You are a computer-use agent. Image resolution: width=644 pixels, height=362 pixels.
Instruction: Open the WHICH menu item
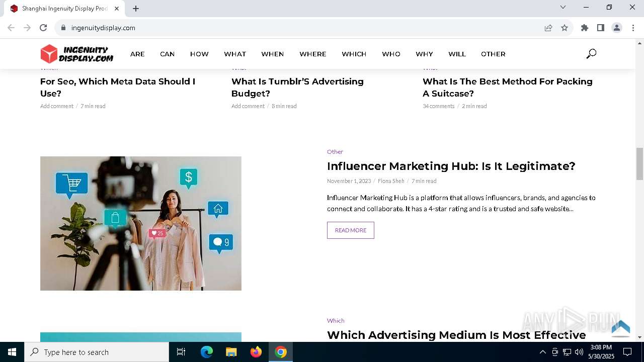(354, 54)
